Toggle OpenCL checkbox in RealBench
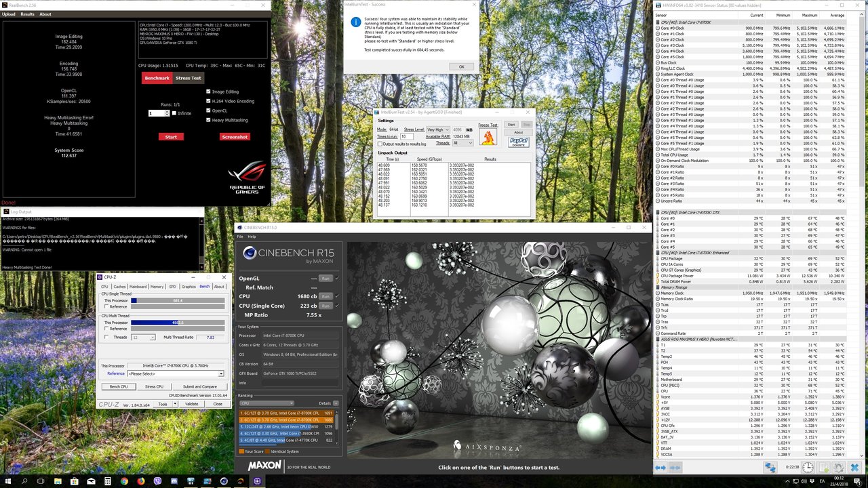Screen dimensions: 868x488 (x=209, y=110)
